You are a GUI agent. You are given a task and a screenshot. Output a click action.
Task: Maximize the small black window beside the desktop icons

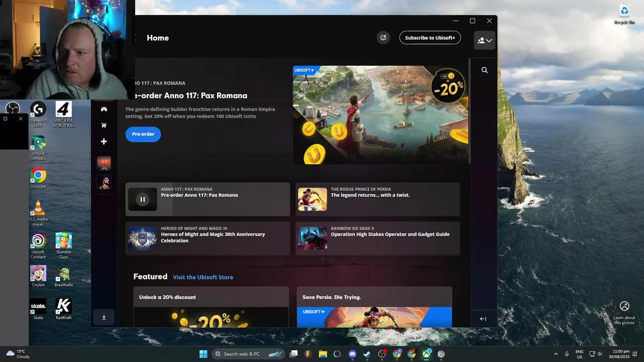(x=5, y=119)
